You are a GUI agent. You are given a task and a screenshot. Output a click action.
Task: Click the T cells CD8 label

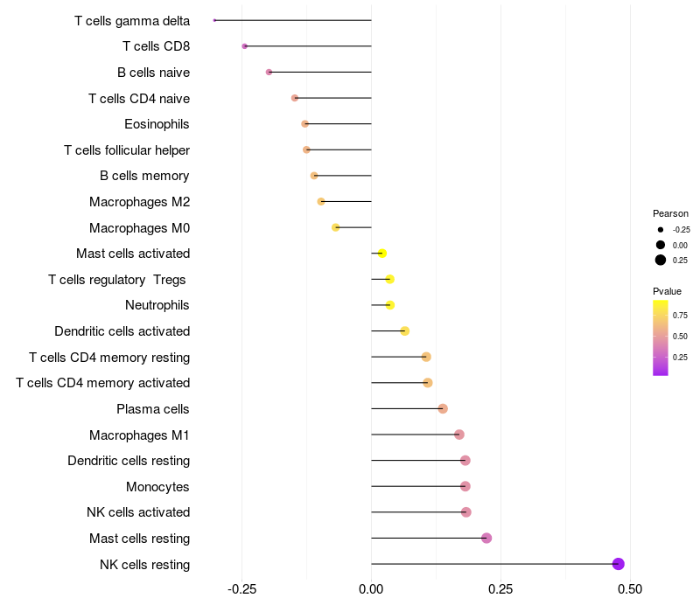tap(157, 46)
